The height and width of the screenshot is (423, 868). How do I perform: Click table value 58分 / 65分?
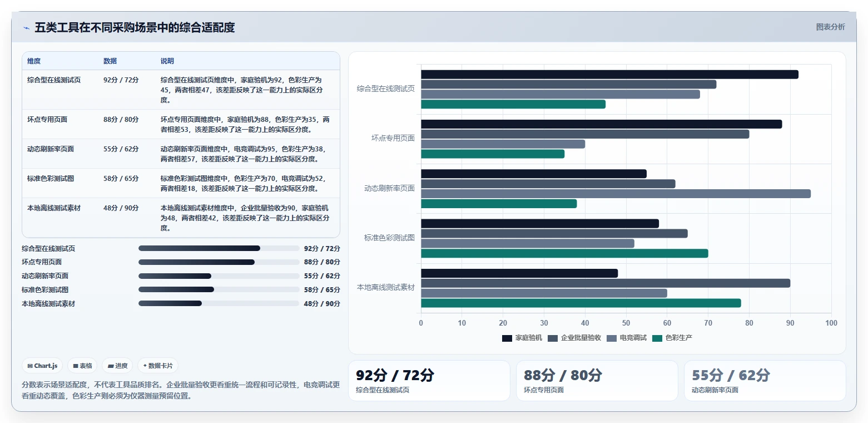click(121, 179)
